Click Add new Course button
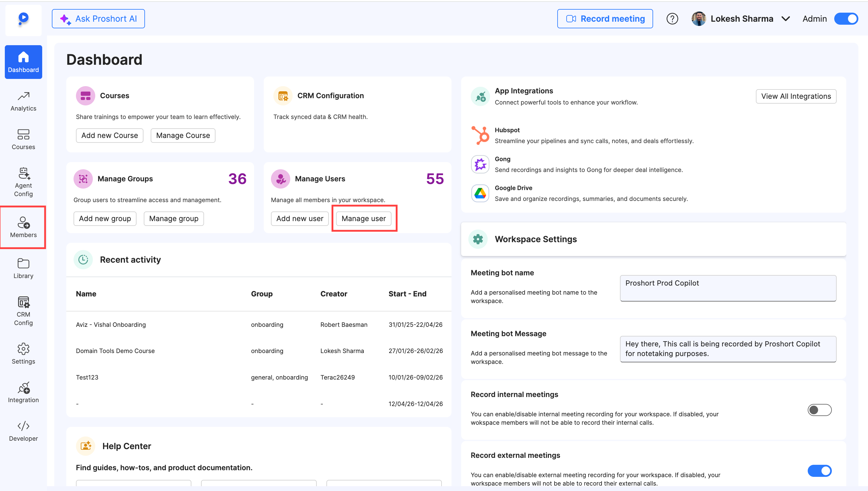868x491 pixels. (110, 136)
